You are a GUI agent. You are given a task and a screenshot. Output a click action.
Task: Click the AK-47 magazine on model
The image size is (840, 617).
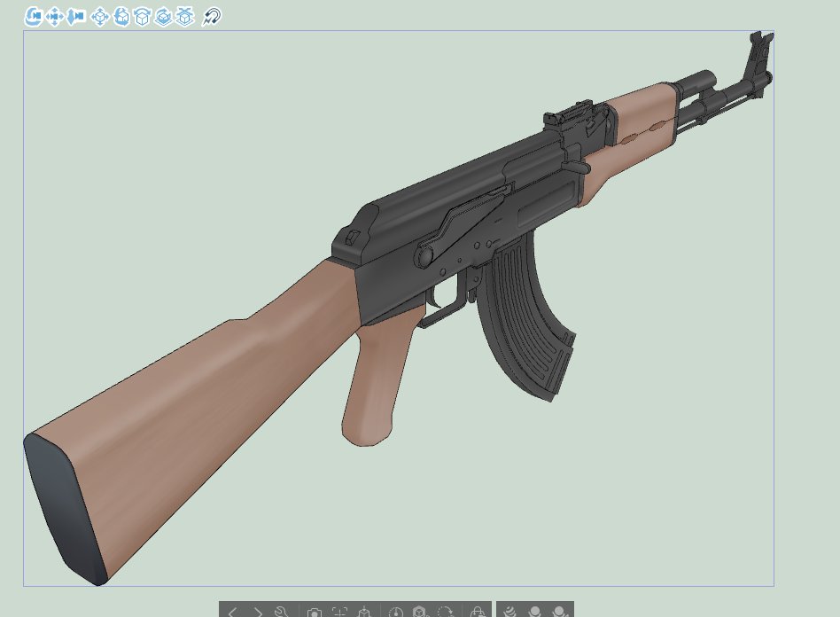522,316
